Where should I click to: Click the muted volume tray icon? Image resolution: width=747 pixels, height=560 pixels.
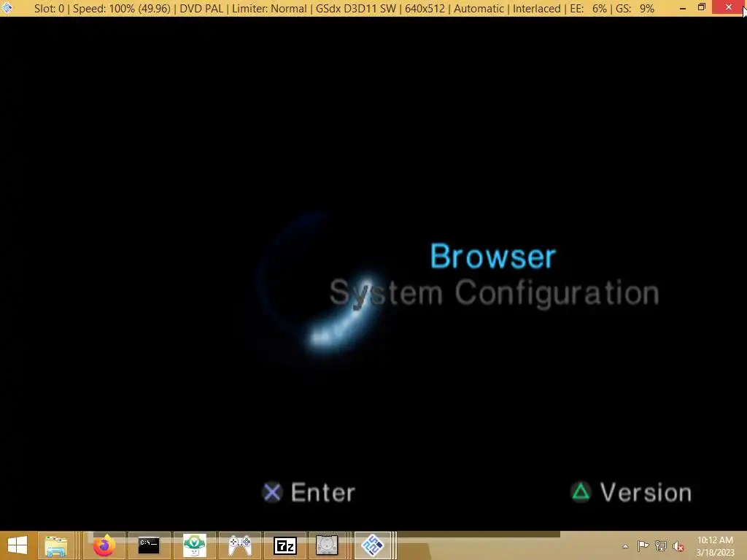(678, 546)
